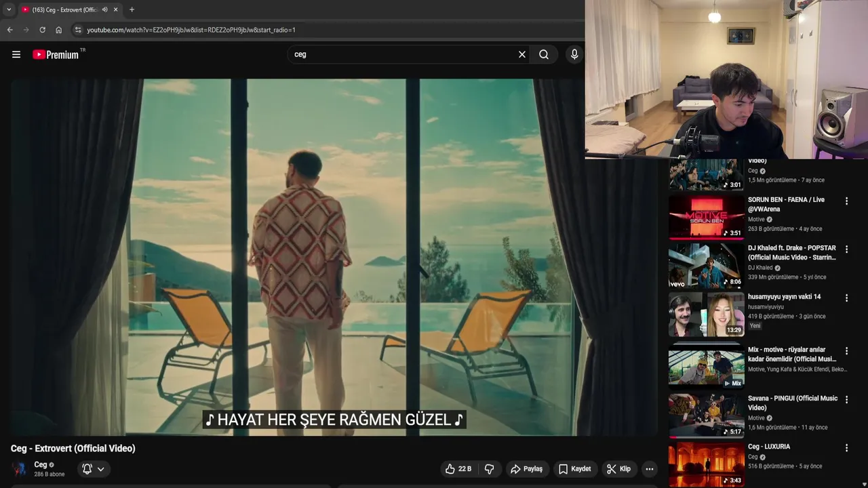Share the video using Paylaş
868x488 pixels.
[x=526, y=469]
